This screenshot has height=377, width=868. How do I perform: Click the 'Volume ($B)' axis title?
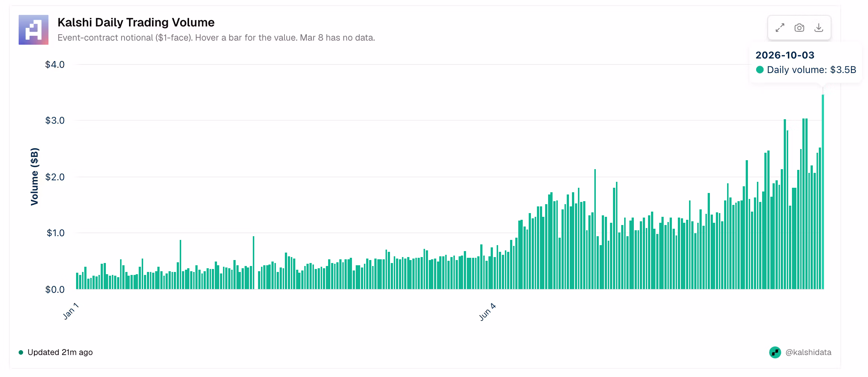coord(34,177)
